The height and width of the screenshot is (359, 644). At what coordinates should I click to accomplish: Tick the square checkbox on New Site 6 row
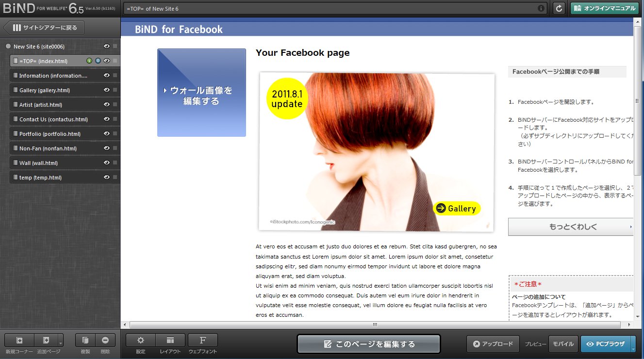coord(115,46)
